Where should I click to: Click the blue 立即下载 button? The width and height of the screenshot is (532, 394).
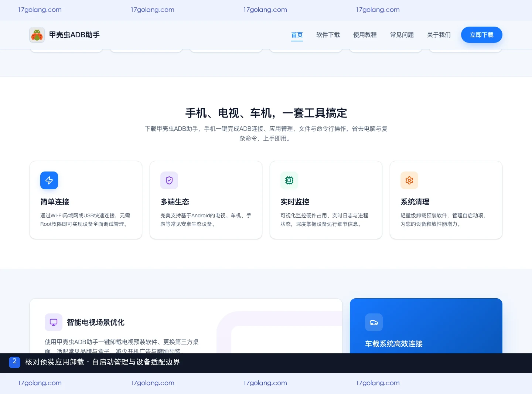(x=482, y=35)
